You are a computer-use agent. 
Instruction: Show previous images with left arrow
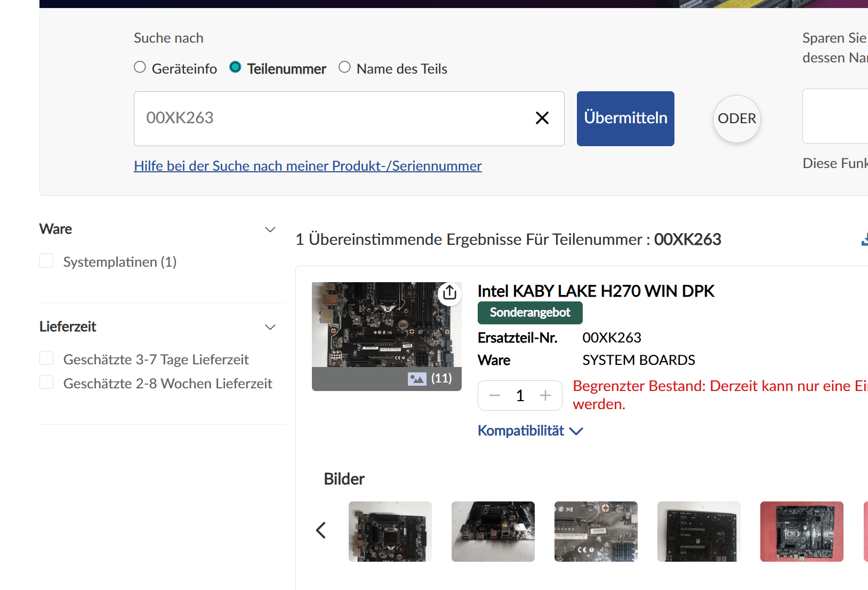320,530
